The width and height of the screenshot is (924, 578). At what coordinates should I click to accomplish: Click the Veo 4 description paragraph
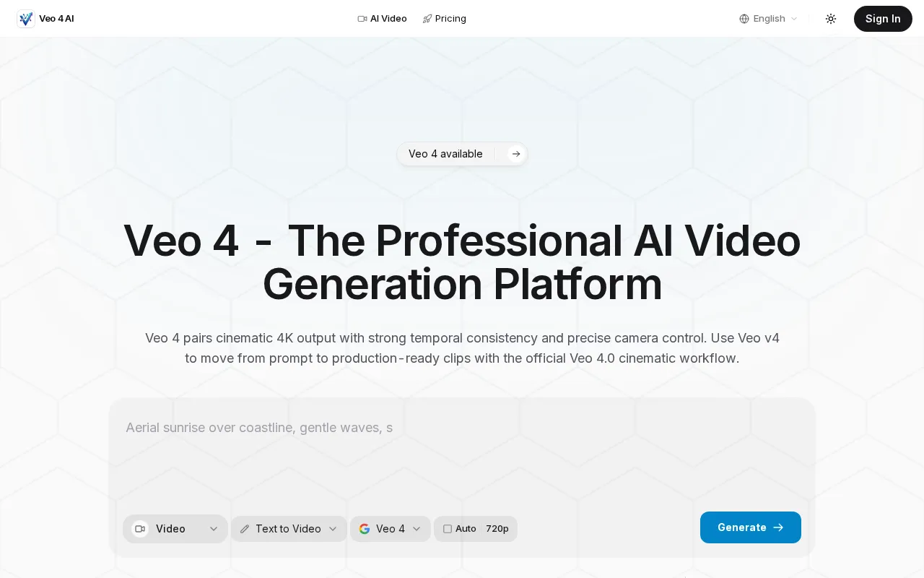[462, 348]
